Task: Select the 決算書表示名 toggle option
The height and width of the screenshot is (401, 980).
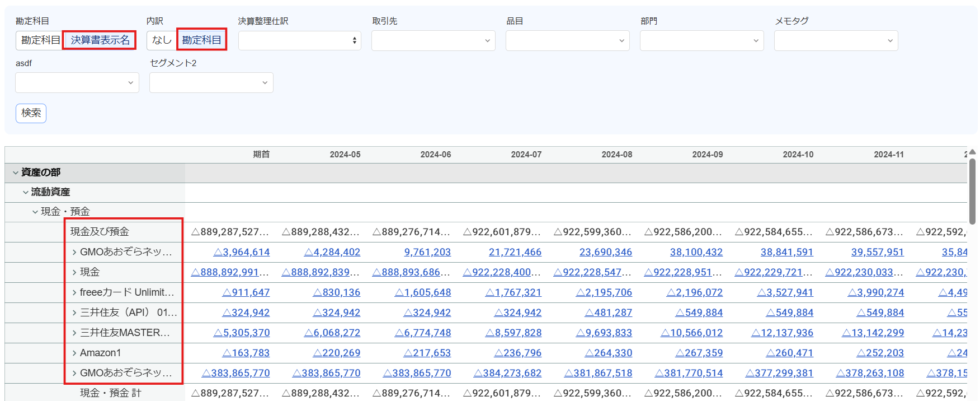Action: click(100, 40)
